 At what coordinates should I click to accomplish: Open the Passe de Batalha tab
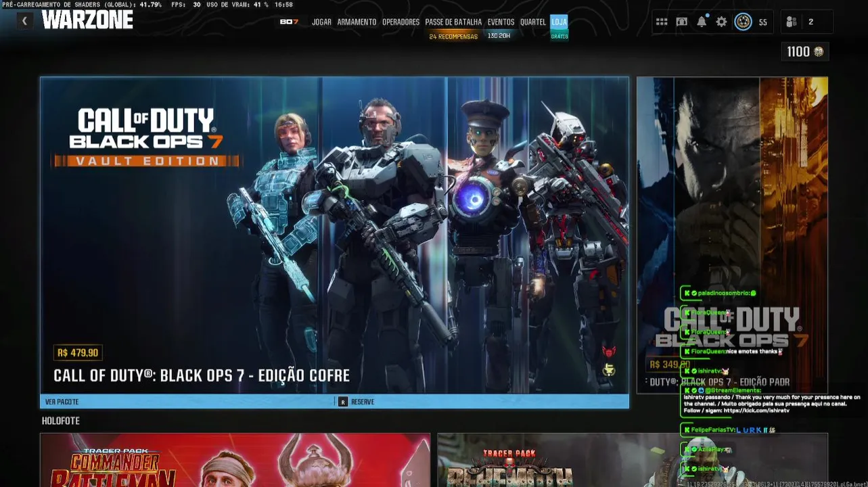point(453,22)
